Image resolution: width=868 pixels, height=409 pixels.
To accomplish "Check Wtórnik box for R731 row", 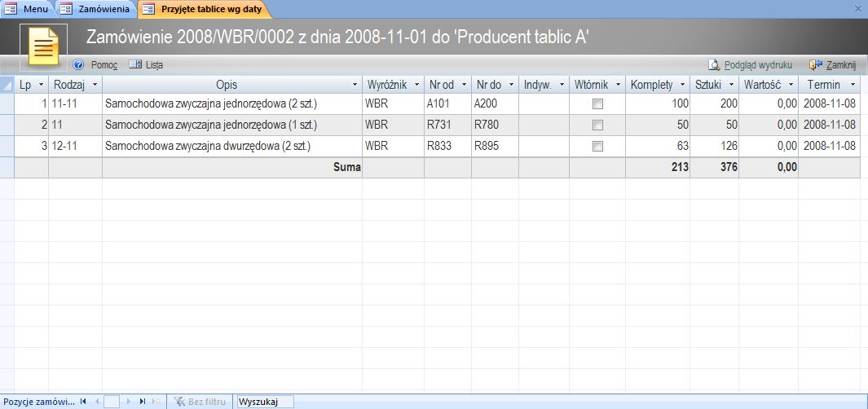I will [597, 125].
